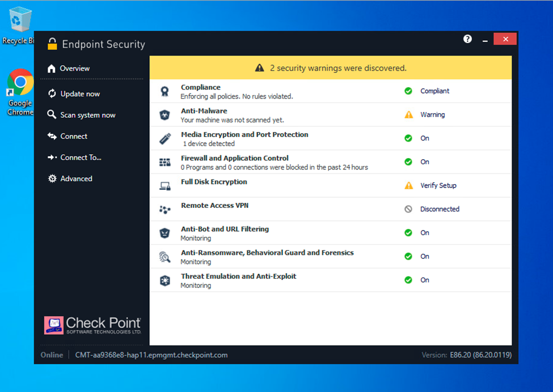
Task: Click '2 security warnings were discovered' banner text
Action: click(x=338, y=68)
